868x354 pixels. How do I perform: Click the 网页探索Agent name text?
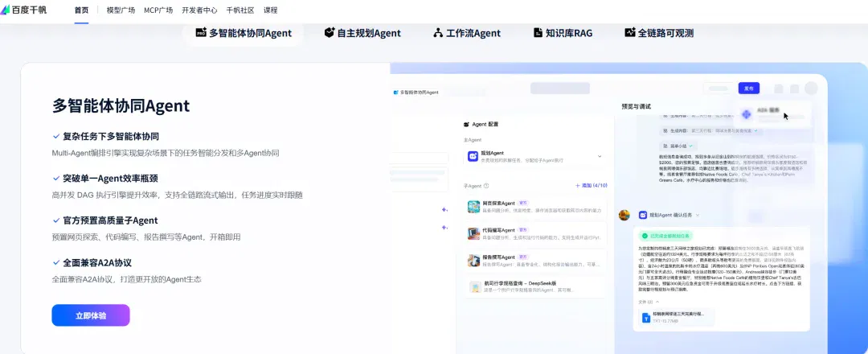point(499,204)
